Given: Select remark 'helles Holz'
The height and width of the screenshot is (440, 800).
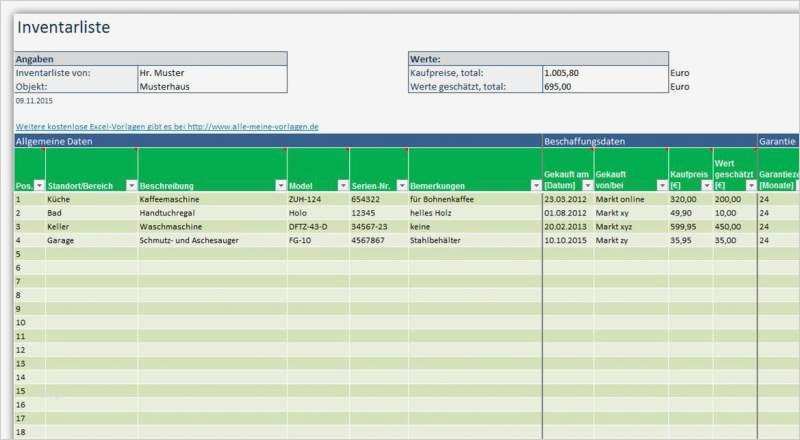Looking at the screenshot, I should (475, 213).
